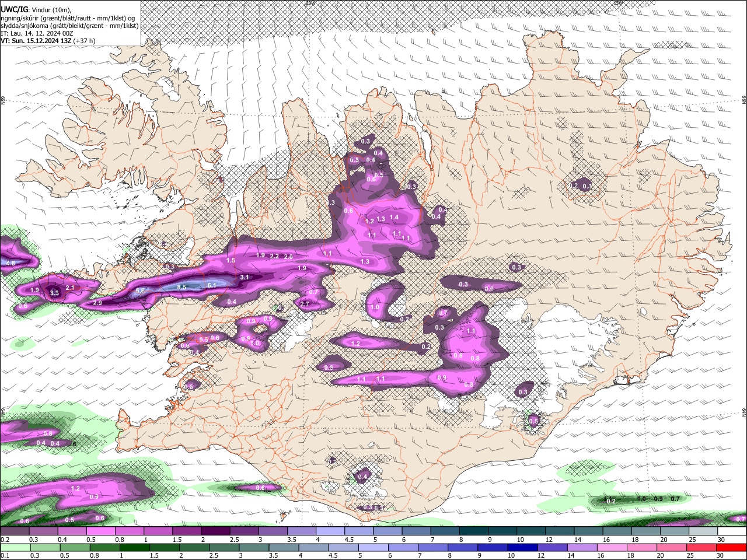Pick upper legend teal swatch between 8 and 9
Viewport: 747px width, 560px height.
(474, 531)
